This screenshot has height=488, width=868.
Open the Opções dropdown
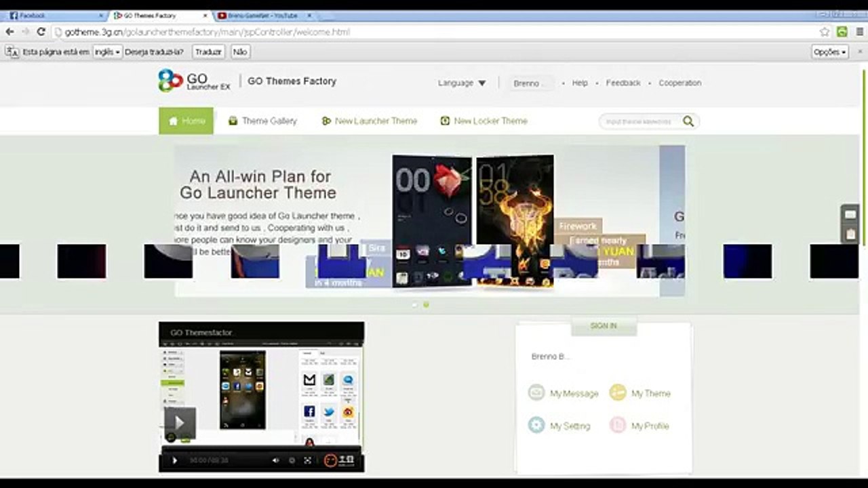click(830, 52)
